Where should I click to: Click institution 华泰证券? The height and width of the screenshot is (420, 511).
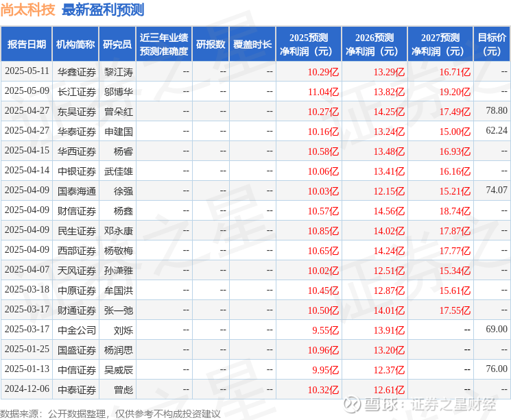click(77, 132)
